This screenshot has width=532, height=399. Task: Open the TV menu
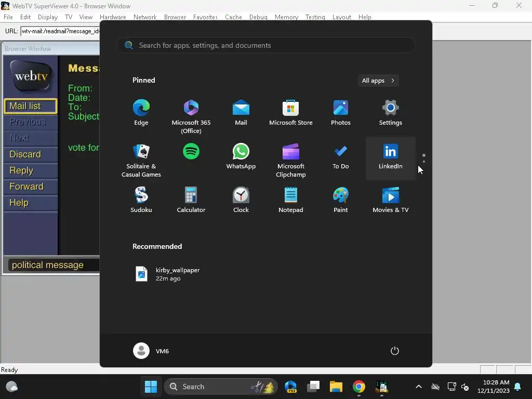[69, 17]
